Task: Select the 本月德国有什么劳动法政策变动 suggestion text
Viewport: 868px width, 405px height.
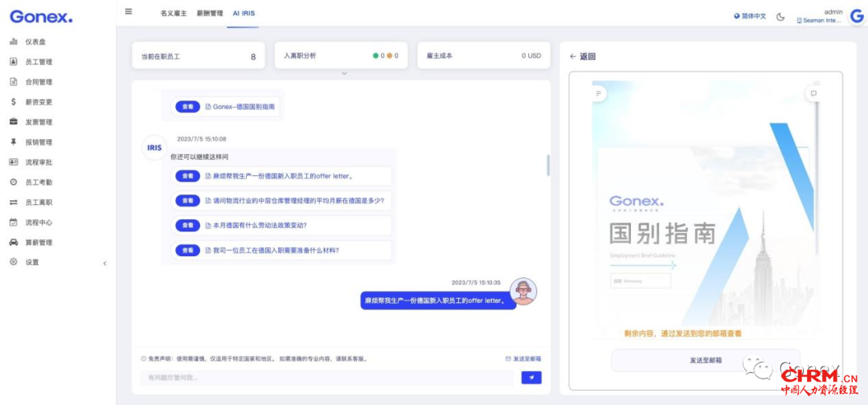Action: point(260,225)
